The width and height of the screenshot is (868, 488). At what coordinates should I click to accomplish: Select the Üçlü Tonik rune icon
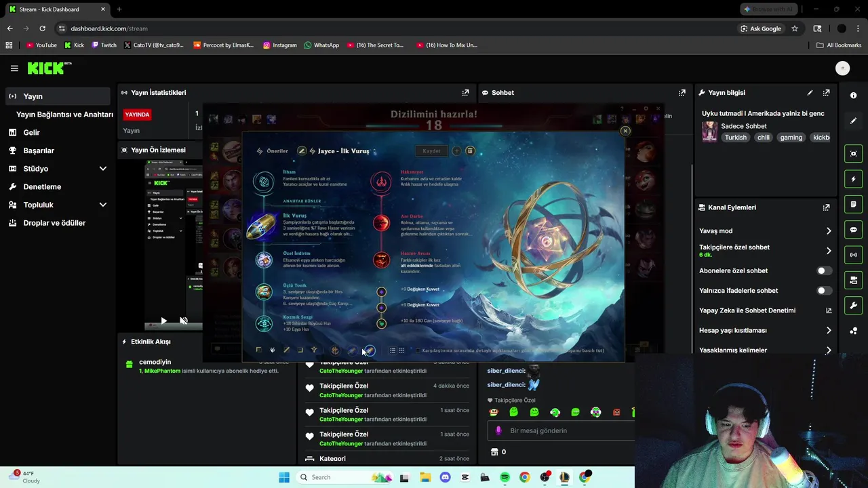(x=263, y=291)
